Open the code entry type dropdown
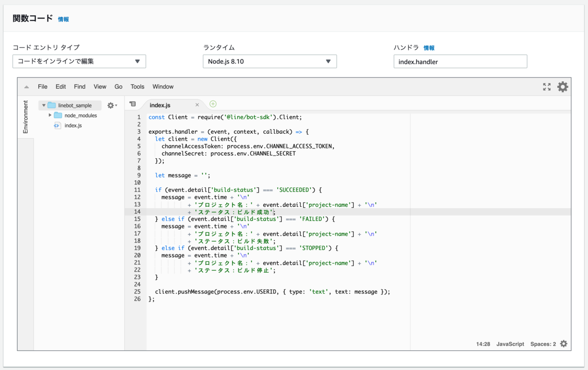 pyautogui.click(x=79, y=61)
